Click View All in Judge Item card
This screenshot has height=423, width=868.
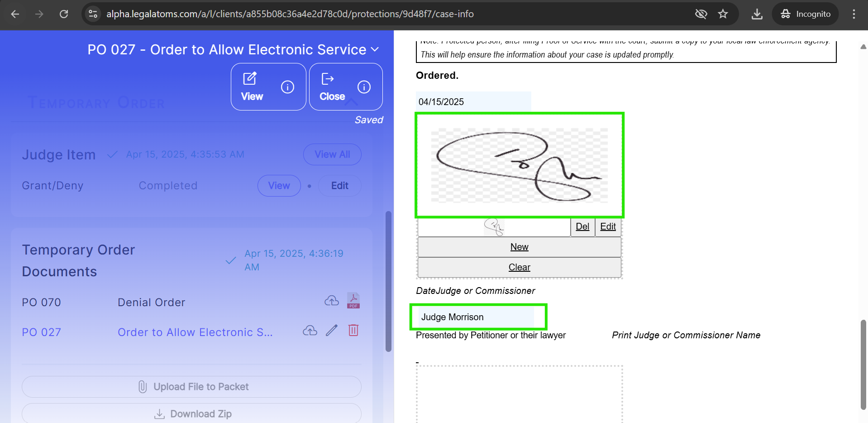(332, 154)
